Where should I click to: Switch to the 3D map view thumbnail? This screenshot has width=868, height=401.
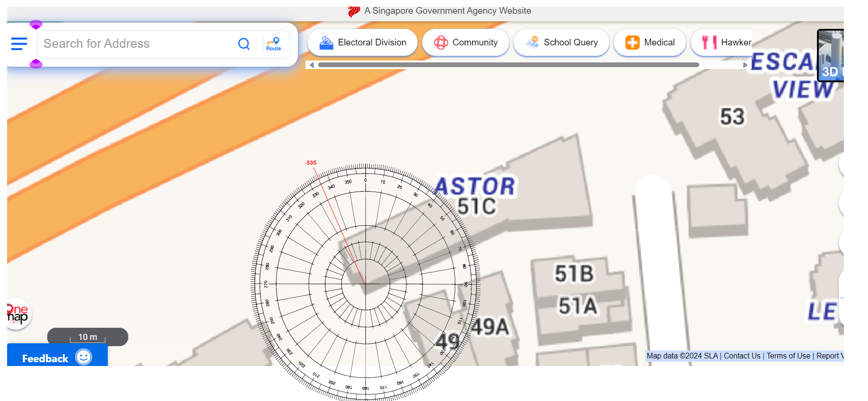tap(831, 55)
